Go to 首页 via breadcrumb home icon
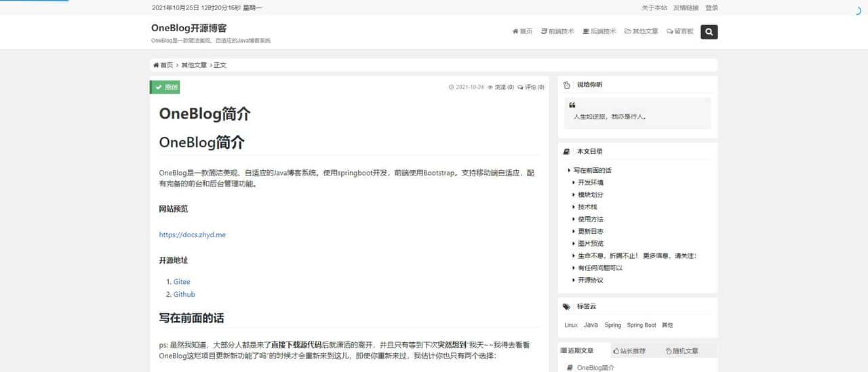868x372 pixels. click(x=163, y=65)
